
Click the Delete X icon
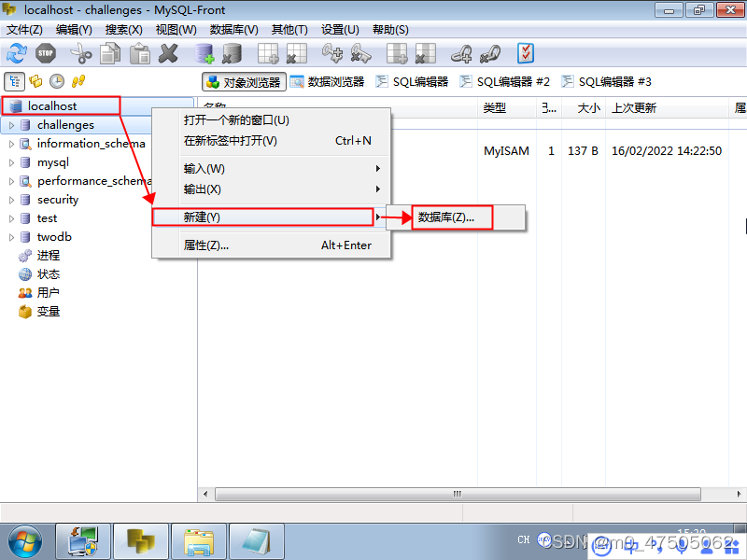pos(168,53)
